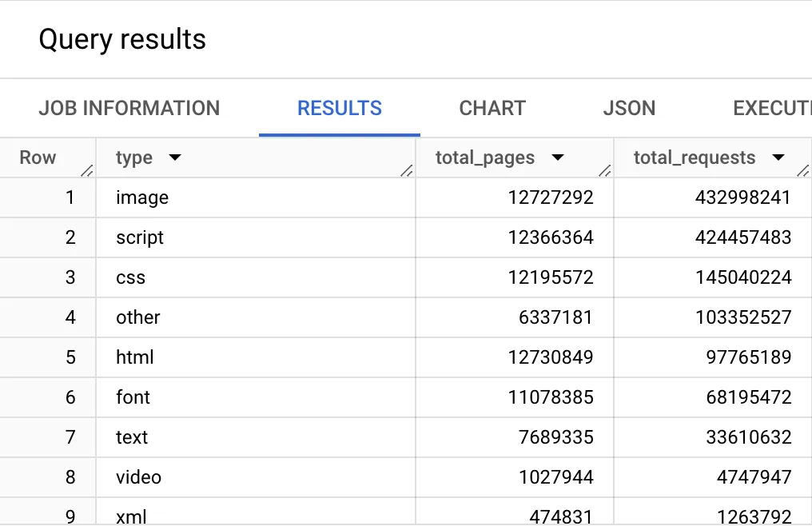Open the type column dropdown menu
Screen dimensions: 812x526
tap(174, 157)
